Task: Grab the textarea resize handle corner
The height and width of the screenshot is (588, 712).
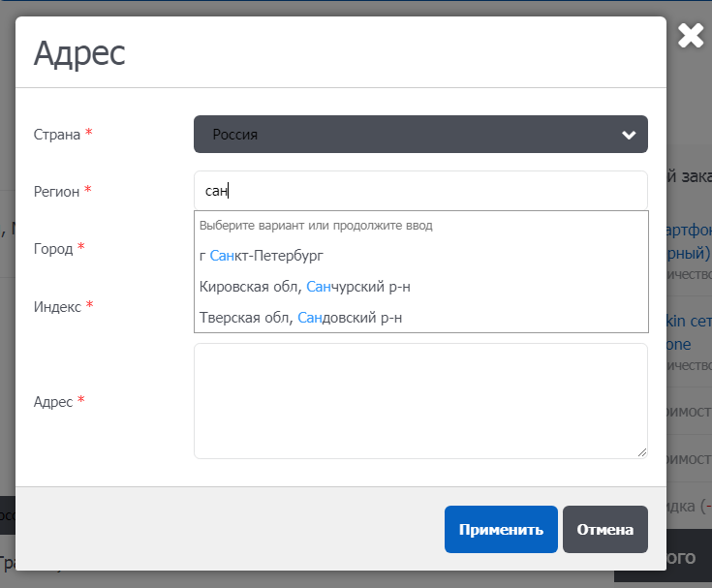Action: tap(641, 452)
